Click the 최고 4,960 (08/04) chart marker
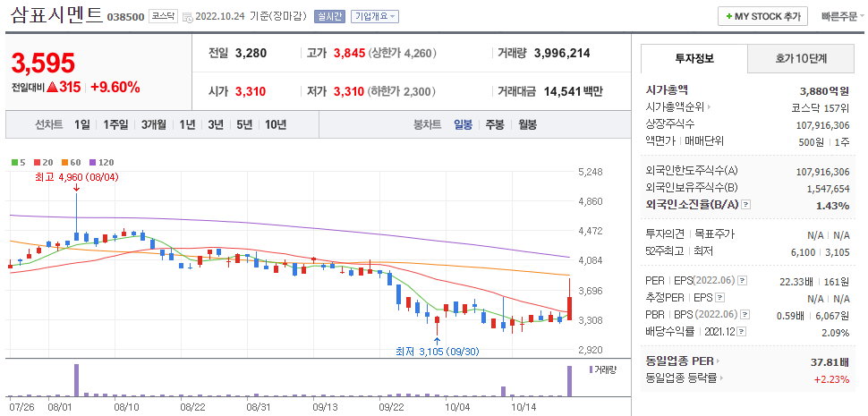The width and height of the screenshot is (868, 416). click(75, 177)
